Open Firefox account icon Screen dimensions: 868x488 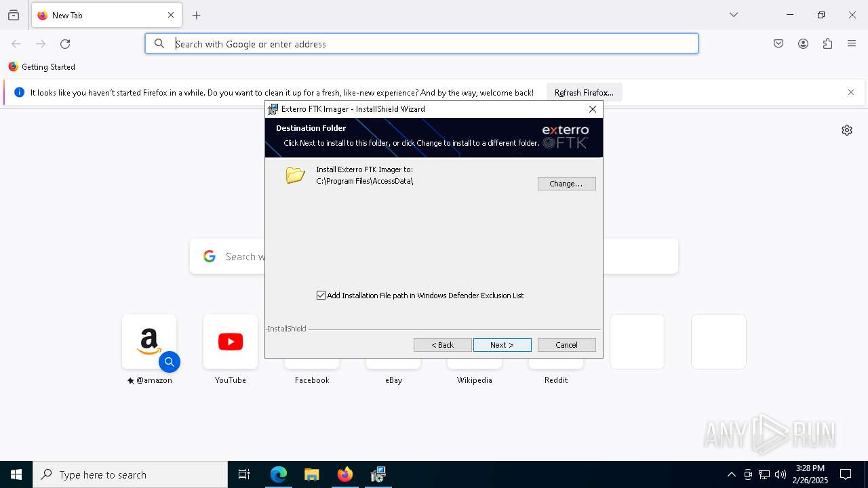803,44
